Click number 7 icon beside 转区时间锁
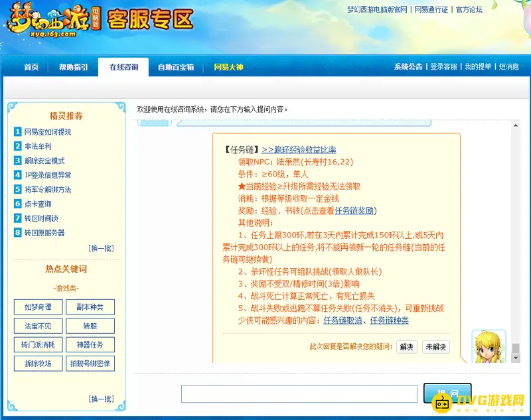 [x=18, y=218]
